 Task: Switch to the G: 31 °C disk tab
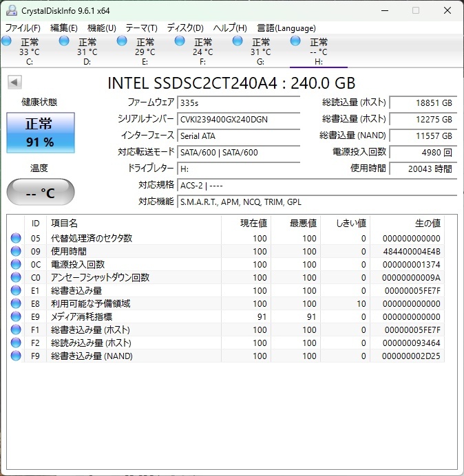[260, 52]
